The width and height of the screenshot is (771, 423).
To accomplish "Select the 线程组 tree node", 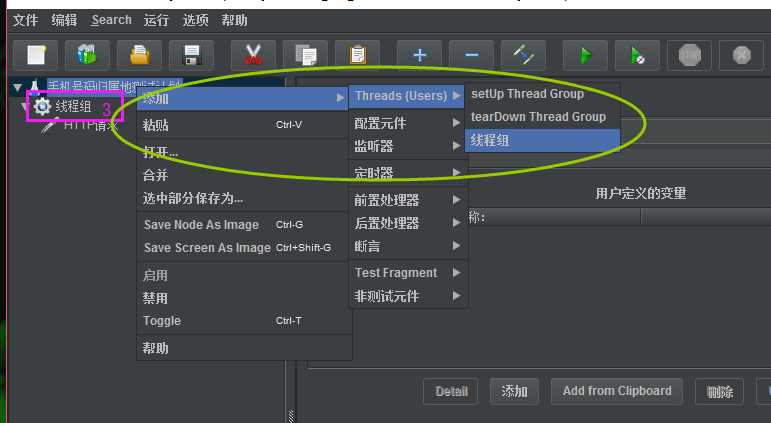I will (x=73, y=106).
